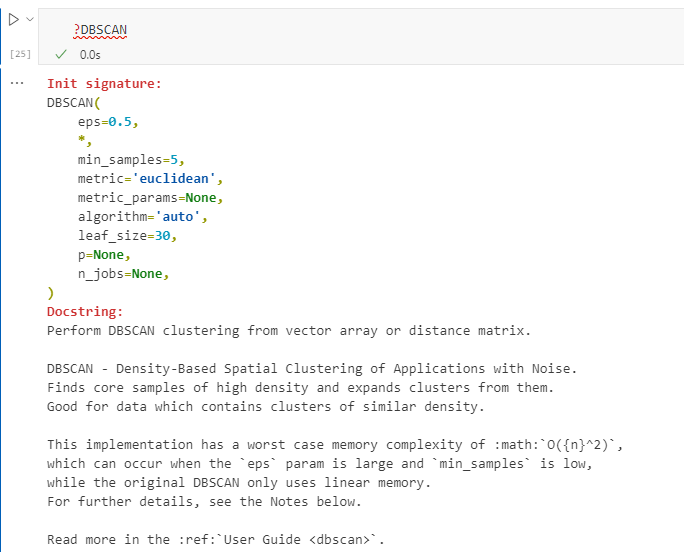Click the cell execution count [25]
The width and height of the screenshot is (684, 552).
point(21,54)
